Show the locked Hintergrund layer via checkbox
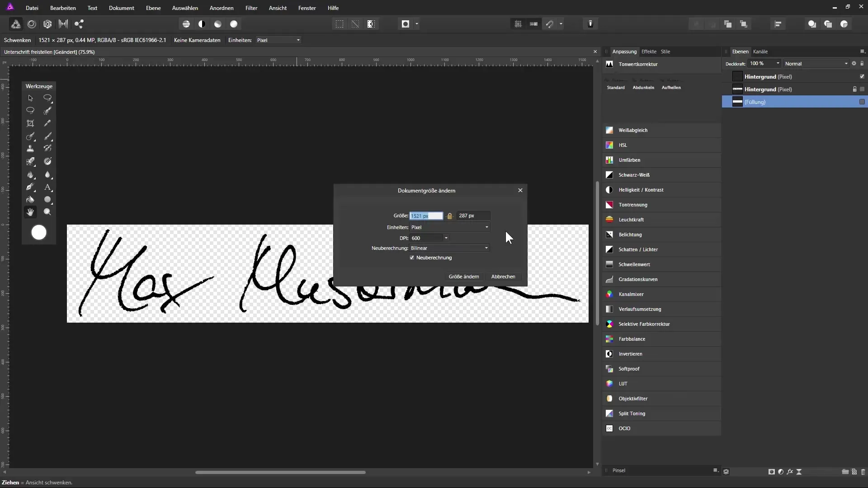 862,89
